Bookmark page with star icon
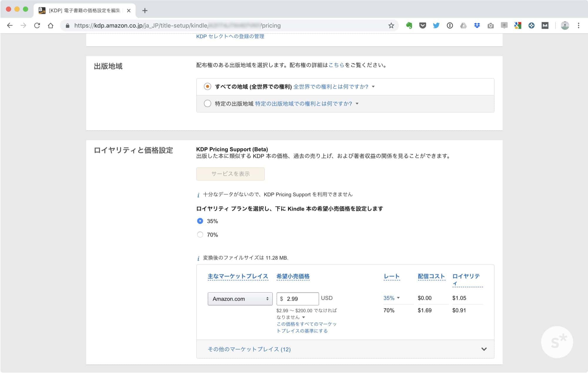This screenshot has width=588, height=373. coord(391,26)
